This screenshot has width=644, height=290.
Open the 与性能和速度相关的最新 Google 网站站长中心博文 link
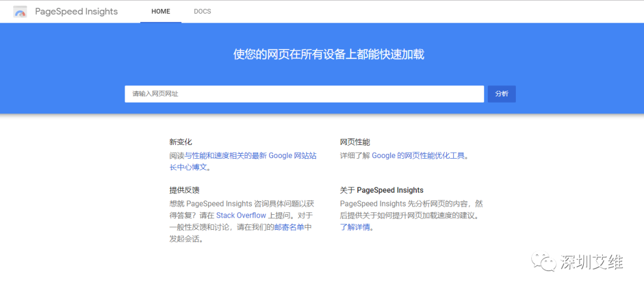point(243,162)
